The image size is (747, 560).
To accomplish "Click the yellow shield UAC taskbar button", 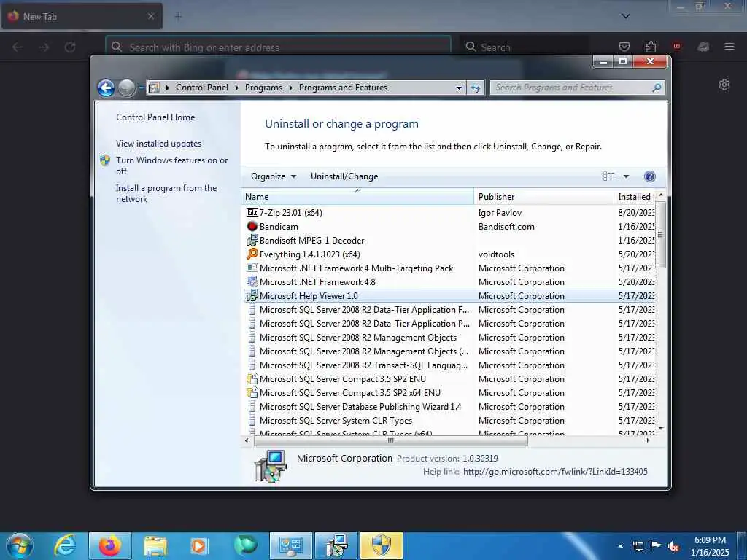I will click(382, 545).
